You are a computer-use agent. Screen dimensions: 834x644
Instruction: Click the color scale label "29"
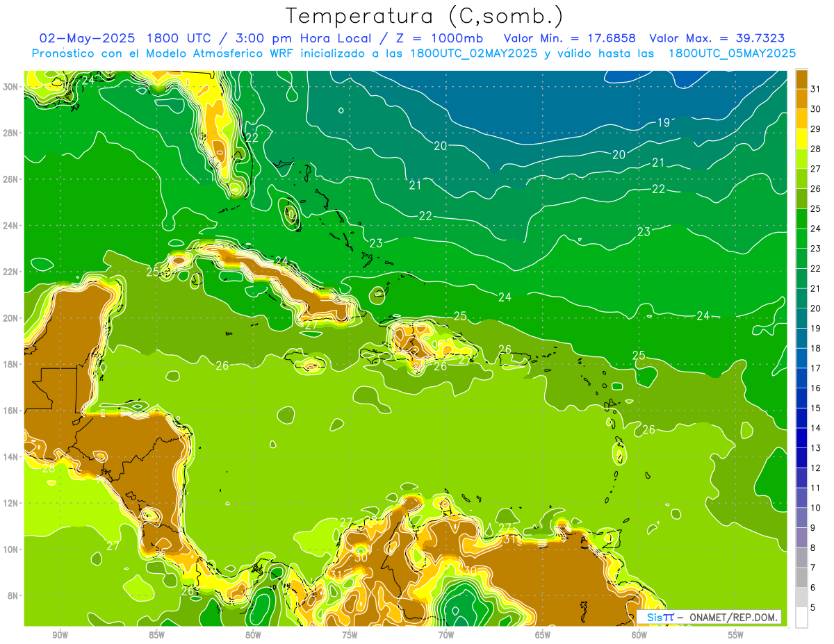[x=816, y=129]
